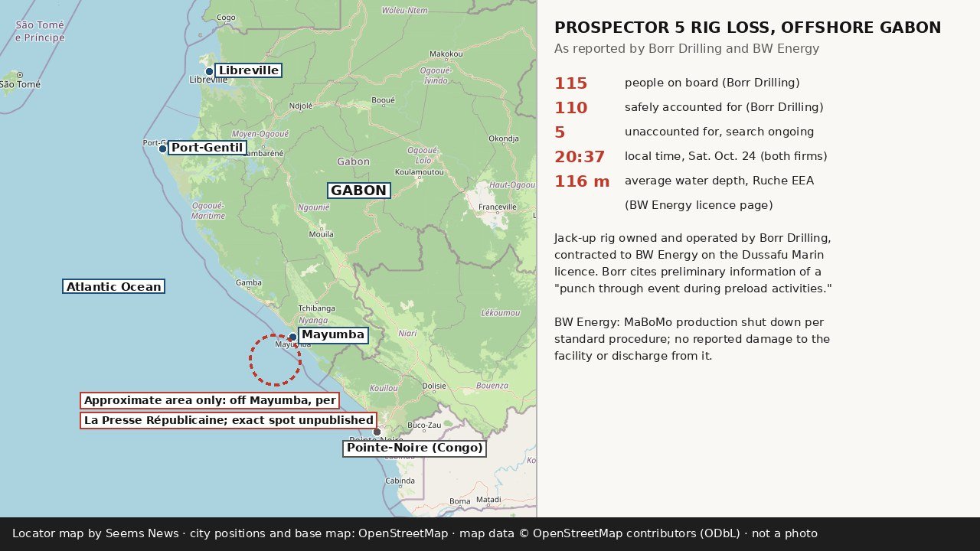Click the quoted 'punch through event during preload activities' line
The width and height of the screenshot is (980, 551).
click(693, 289)
